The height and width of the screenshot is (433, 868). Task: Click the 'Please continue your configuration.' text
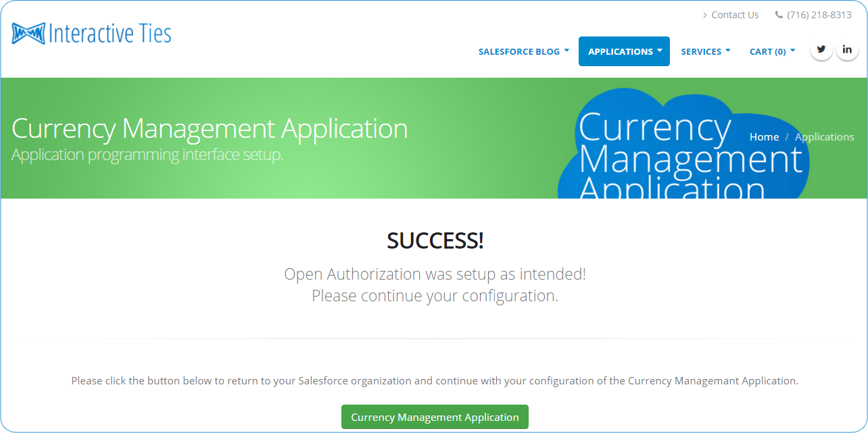(x=435, y=296)
